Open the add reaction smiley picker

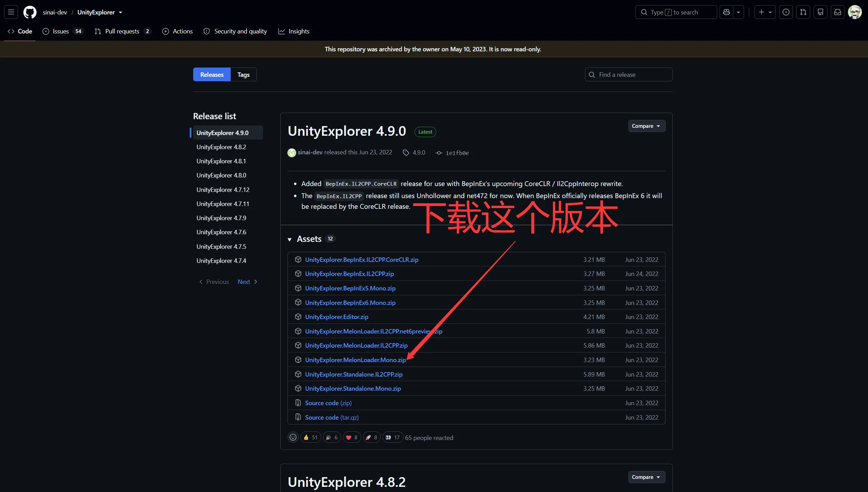[x=293, y=438]
